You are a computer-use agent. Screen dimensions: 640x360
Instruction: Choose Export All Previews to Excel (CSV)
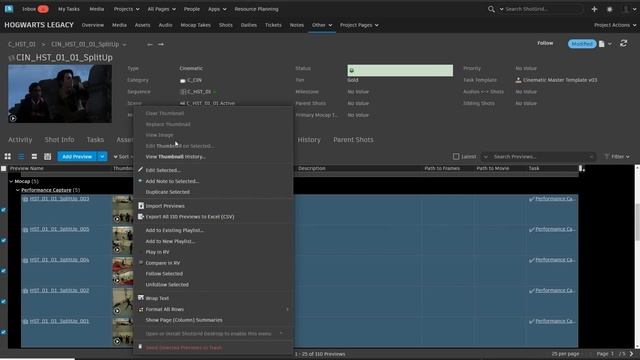190,217
